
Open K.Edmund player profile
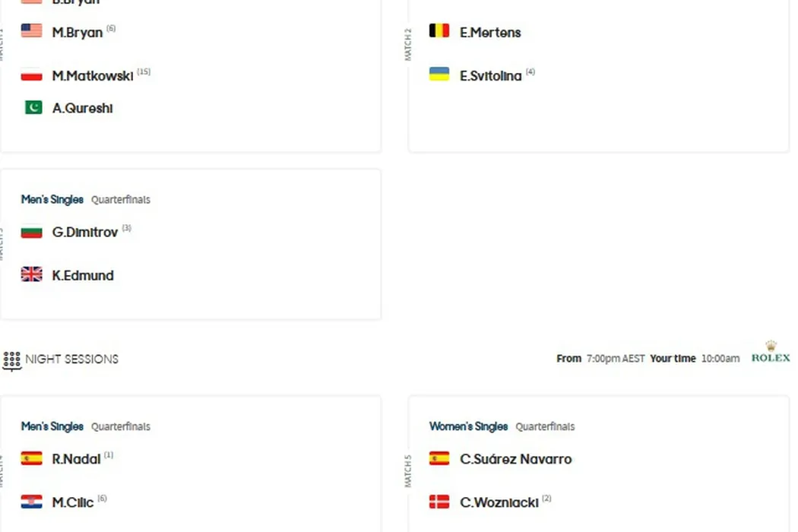(83, 276)
